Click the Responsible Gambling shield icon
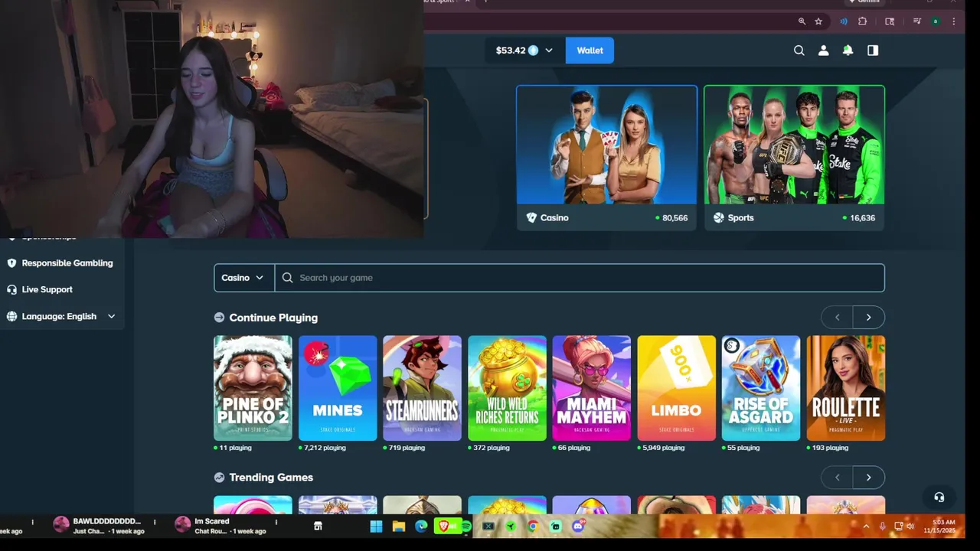The image size is (980, 551). point(11,262)
